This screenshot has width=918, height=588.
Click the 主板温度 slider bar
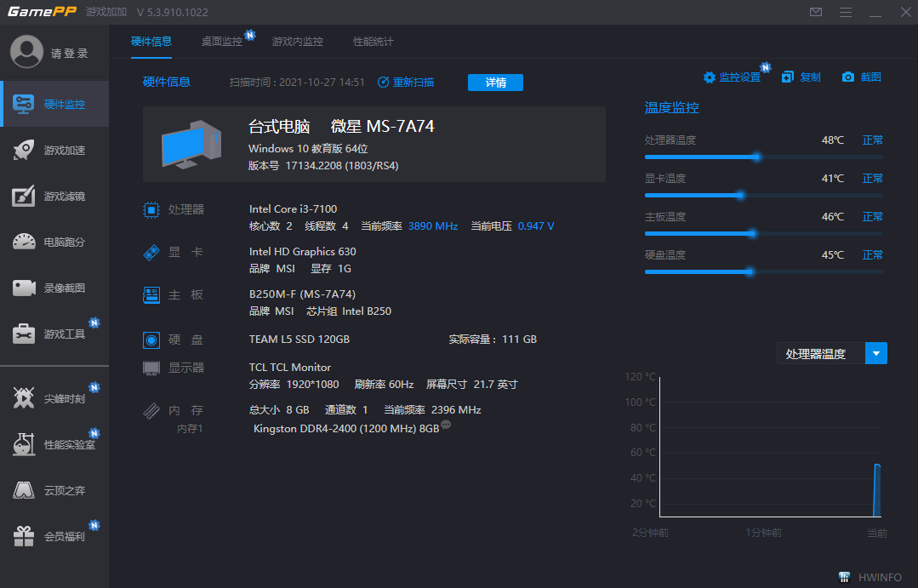tap(763, 234)
